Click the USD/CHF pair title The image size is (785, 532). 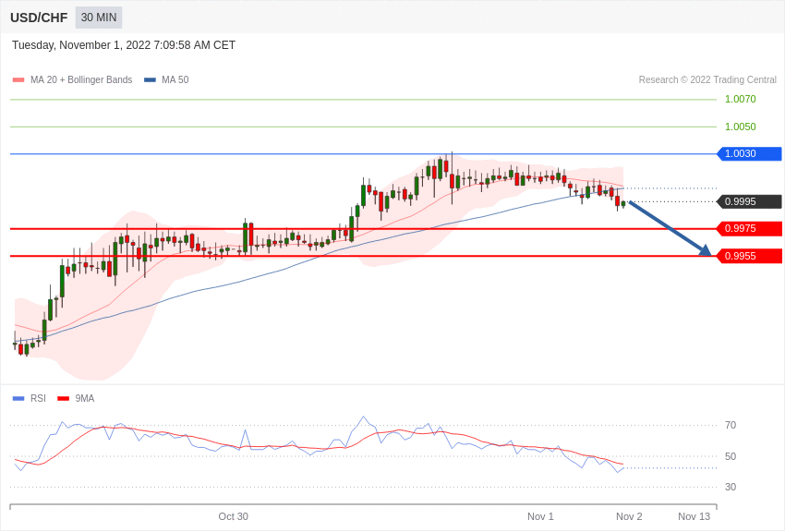pos(39,18)
